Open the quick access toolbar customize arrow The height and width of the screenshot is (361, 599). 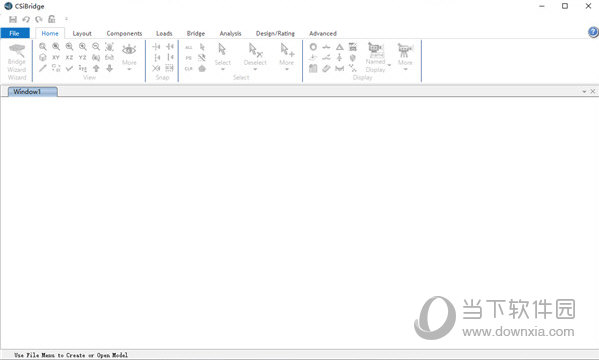click(x=66, y=19)
